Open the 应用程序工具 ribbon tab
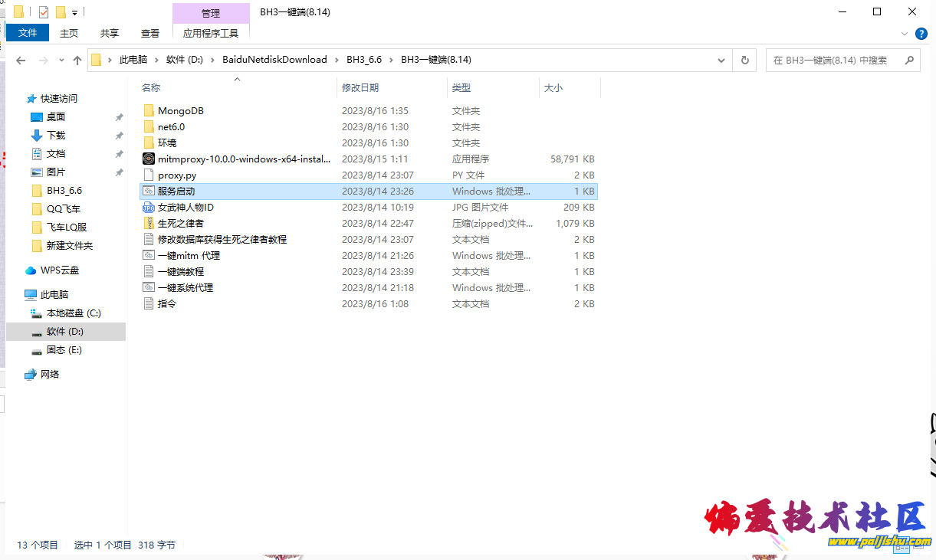936x560 pixels. pyautogui.click(x=211, y=33)
